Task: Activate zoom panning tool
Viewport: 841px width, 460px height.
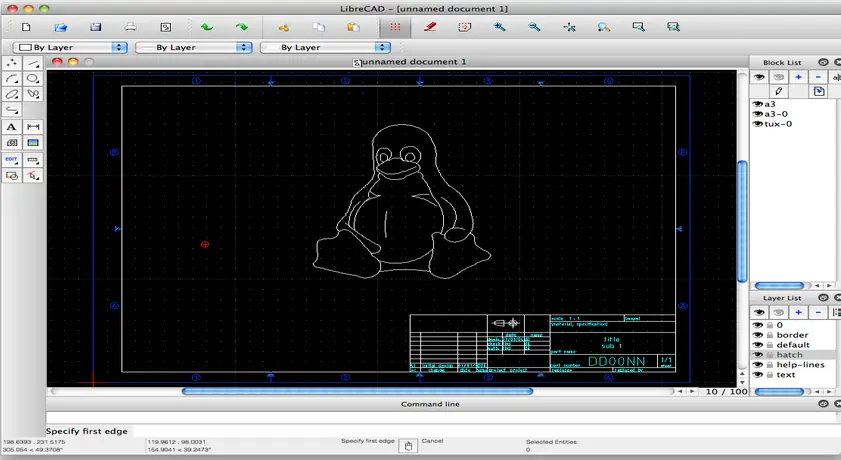Action: (x=673, y=27)
